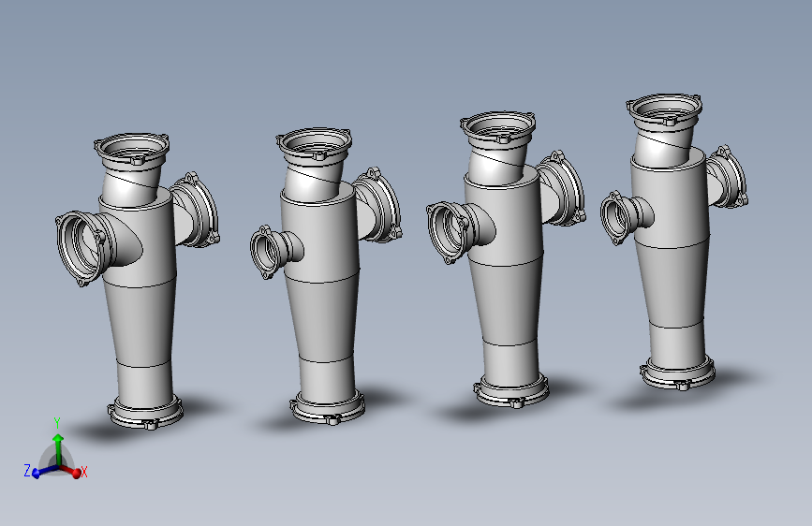812x526 pixels.
Task: Click the red X axis arrow
Action: point(70,471)
